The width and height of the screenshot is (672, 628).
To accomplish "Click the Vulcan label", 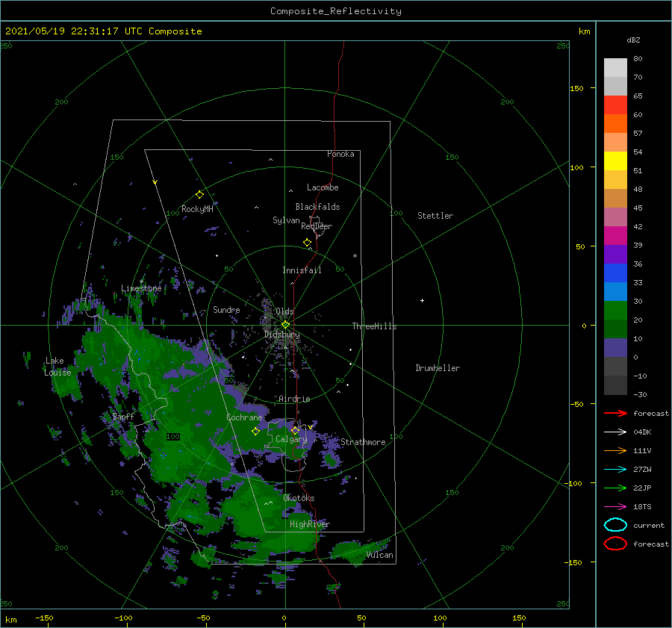I will 380,555.
